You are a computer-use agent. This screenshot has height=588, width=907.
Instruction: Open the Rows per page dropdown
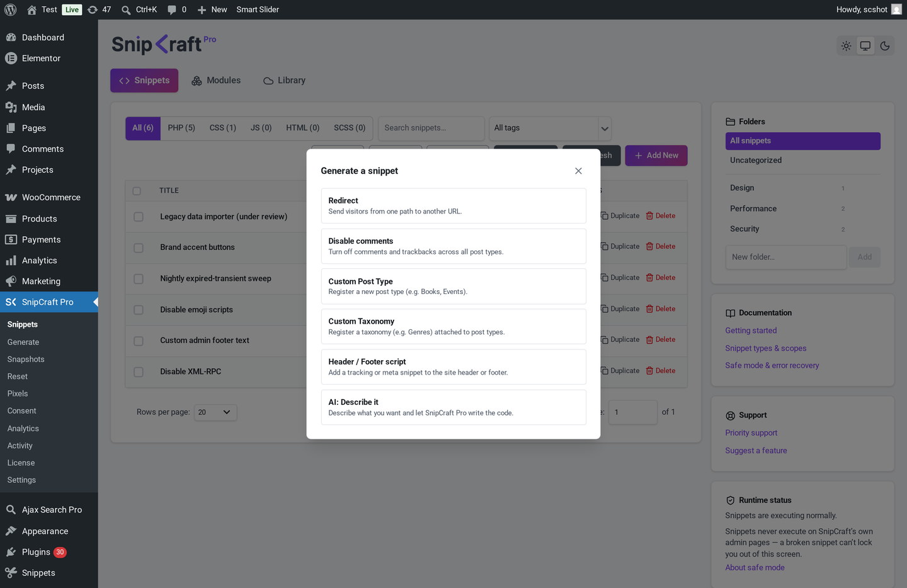(x=215, y=412)
